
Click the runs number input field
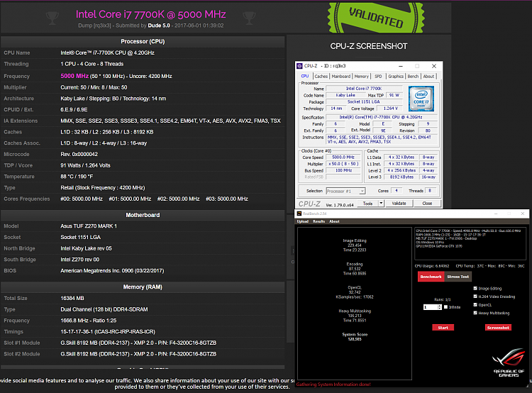point(431,307)
